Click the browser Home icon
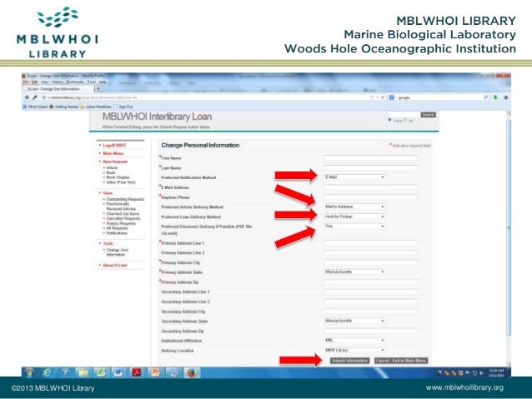The width and height of the screenshot is (532, 399). pos(505,97)
